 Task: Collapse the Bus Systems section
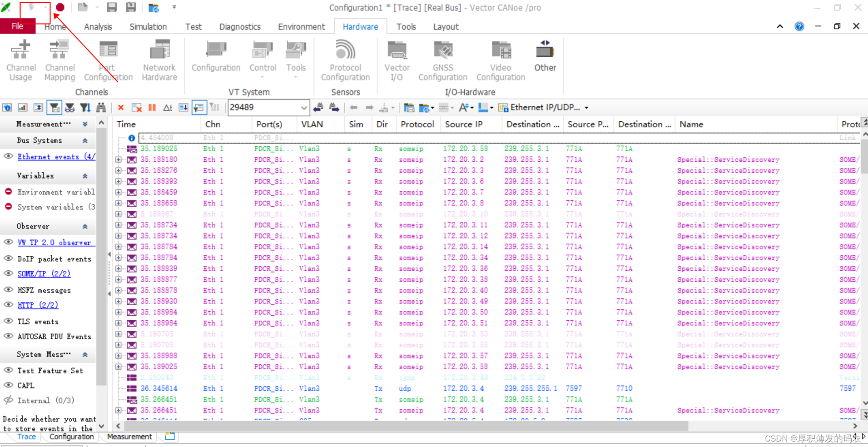click(85, 140)
